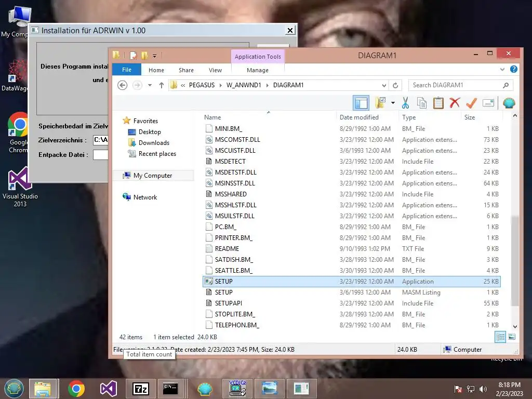Image resolution: width=532 pixels, height=399 pixels.
Task: Open 7-Zip from the taskbar
Action: click(140, 389)
